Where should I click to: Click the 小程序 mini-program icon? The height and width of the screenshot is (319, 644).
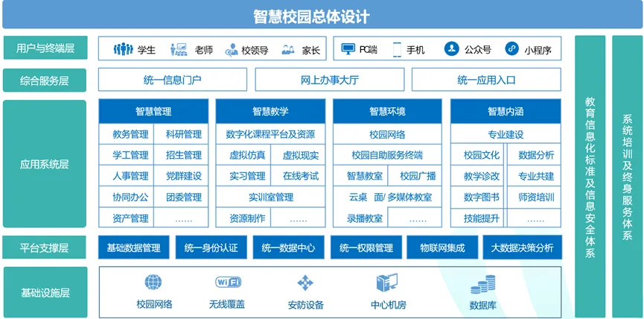[x=511, y=49]
